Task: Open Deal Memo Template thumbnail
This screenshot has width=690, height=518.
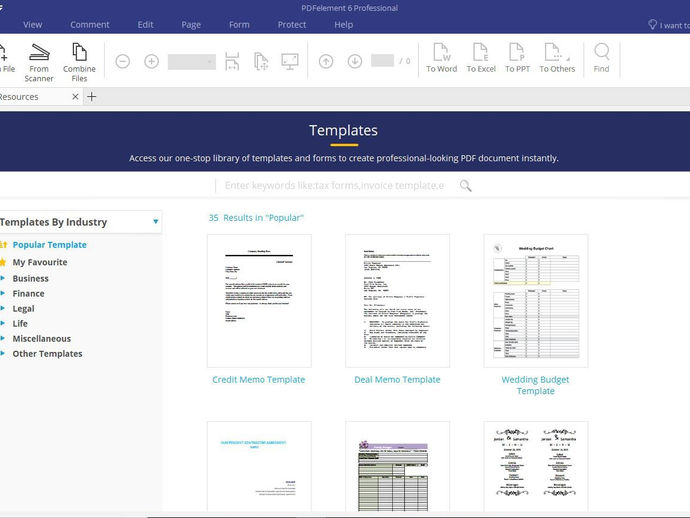Action: click(x=397, y=301)
